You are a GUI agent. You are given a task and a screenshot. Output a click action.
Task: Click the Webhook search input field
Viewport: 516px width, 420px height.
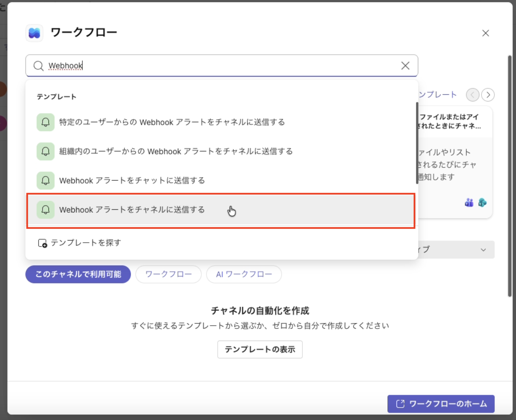(222, 65)
